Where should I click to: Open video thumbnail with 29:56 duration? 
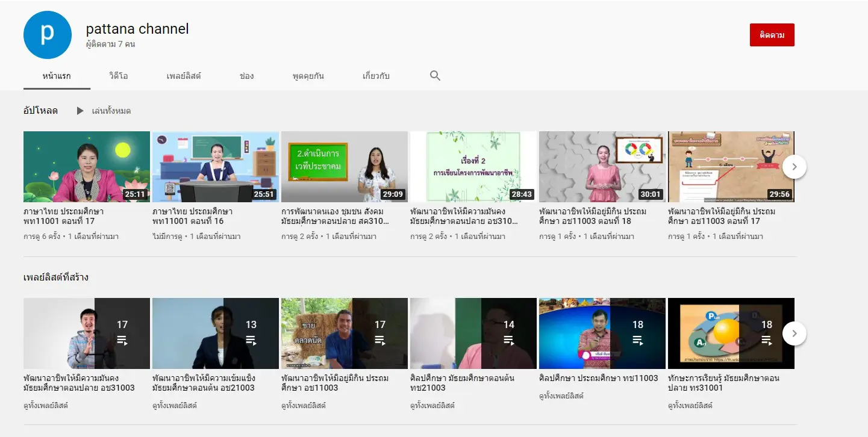coord(731,167)
